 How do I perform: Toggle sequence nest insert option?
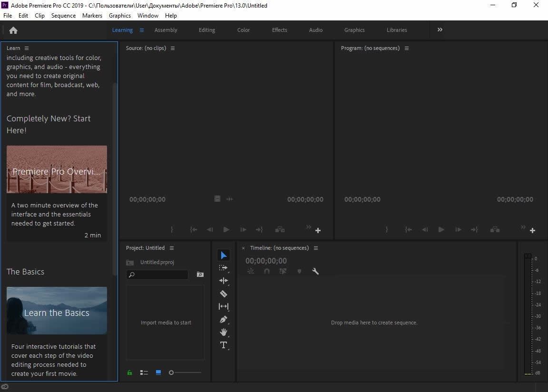251,271
